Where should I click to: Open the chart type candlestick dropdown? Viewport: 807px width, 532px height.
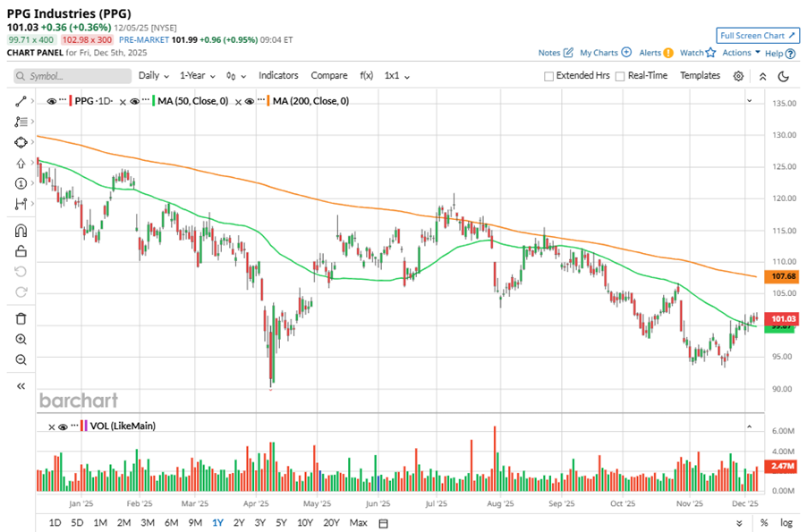[235, 76]
